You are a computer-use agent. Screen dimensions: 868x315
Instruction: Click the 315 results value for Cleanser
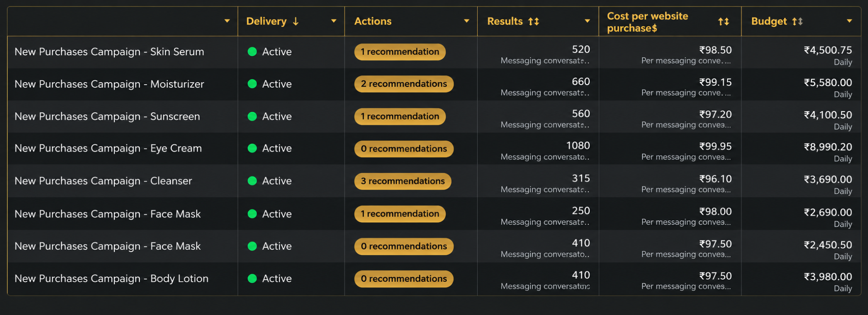tap(581, 178)
